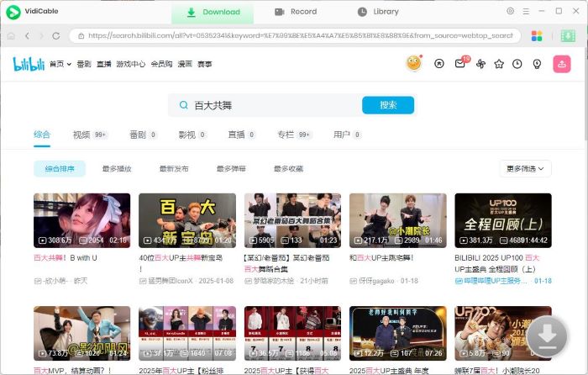This screenshot has height=375, width=588.
Task: Open the dynamic feed pinwheel icon
Action: click(480, 64)
